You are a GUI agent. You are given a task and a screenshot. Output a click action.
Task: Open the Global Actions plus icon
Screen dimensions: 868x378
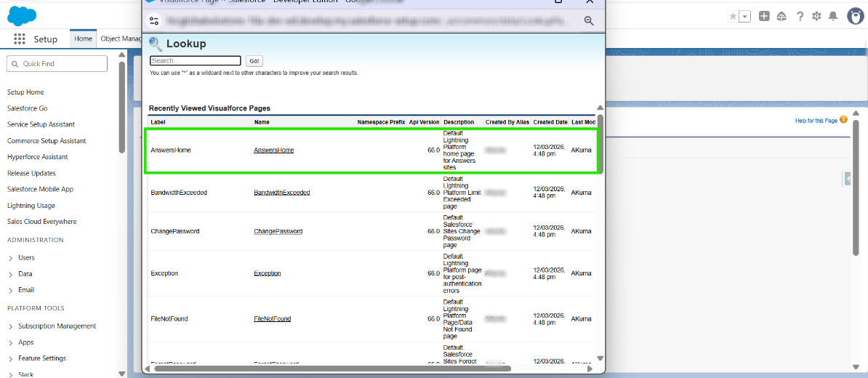click(764, 16)
